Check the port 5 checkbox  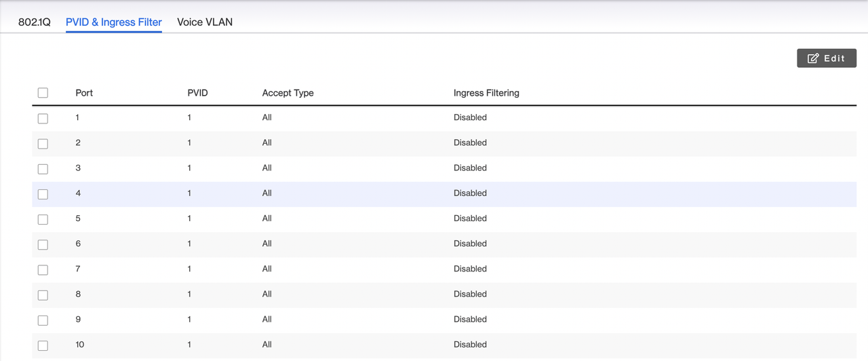(x=43, y=219)
